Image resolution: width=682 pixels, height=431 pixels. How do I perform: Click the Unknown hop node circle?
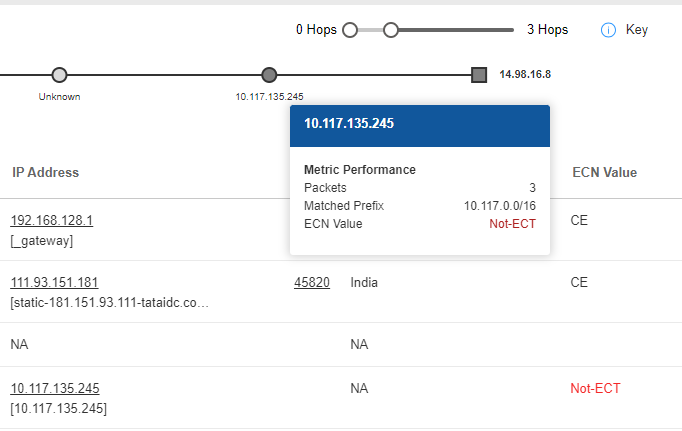59,75
